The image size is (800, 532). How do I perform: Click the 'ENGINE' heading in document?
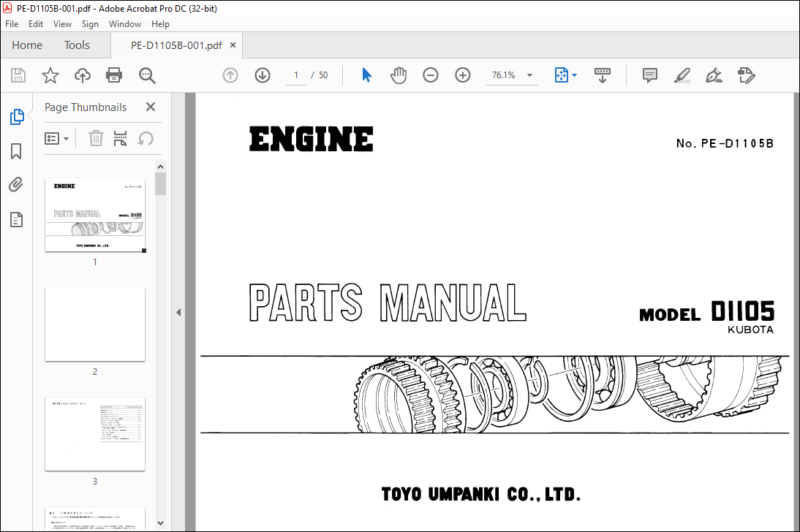point(312,140)
